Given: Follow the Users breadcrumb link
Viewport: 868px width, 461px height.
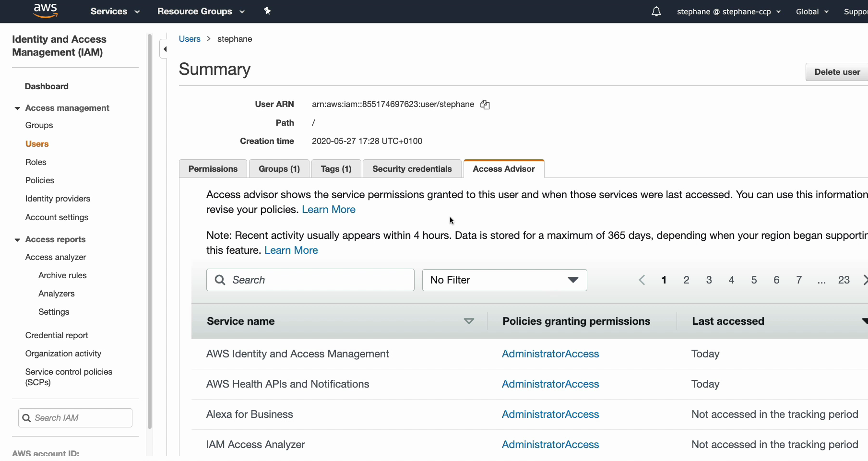Looking at the screenshot, I should [190, 39].
